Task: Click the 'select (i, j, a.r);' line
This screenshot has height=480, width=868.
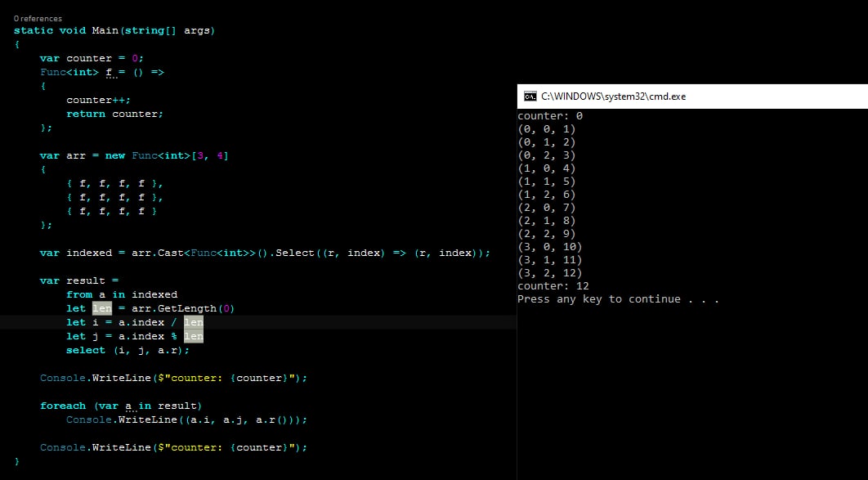Action: click(128, 351)
